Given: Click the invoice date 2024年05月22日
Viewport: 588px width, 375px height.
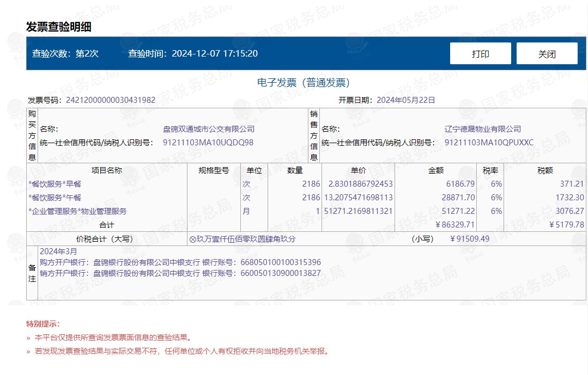Looking at the screenshot, I should point(406,100).
